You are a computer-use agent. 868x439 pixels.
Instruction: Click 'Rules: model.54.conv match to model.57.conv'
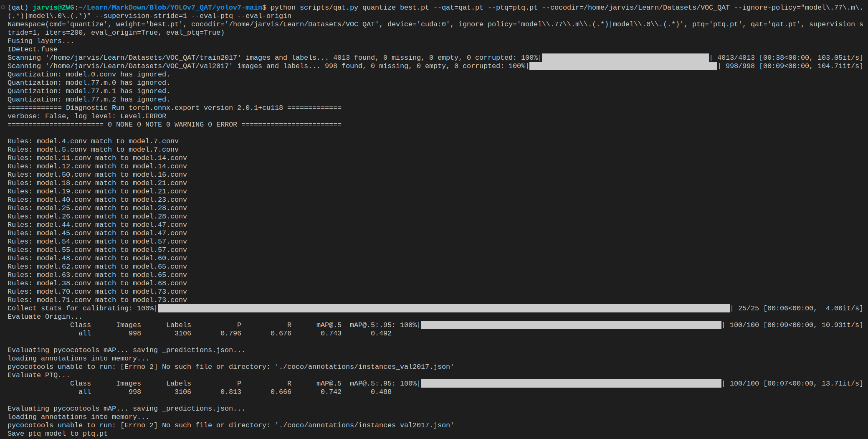point(97,241)
